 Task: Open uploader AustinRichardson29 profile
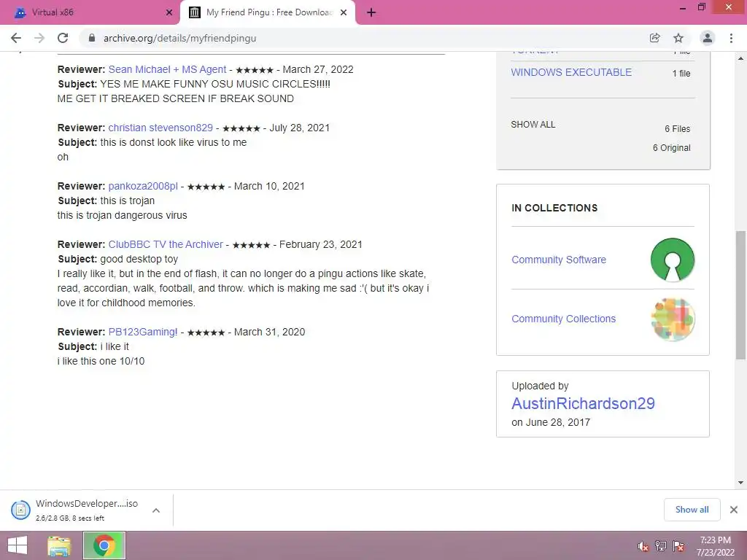[583, 403]
